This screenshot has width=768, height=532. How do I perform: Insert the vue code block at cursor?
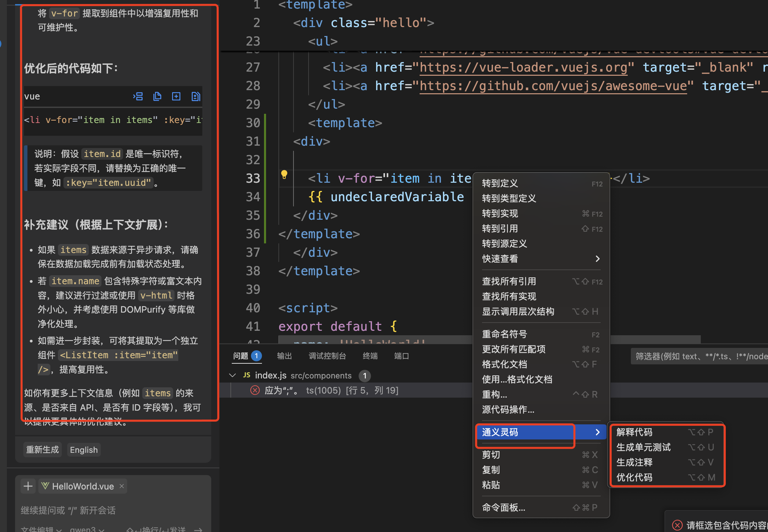138,96
